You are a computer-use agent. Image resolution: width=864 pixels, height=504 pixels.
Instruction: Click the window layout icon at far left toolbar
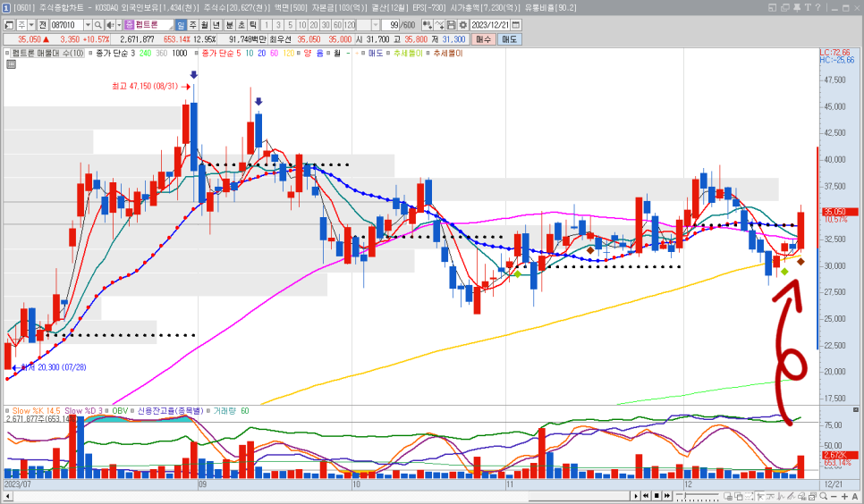coord(9,25)
